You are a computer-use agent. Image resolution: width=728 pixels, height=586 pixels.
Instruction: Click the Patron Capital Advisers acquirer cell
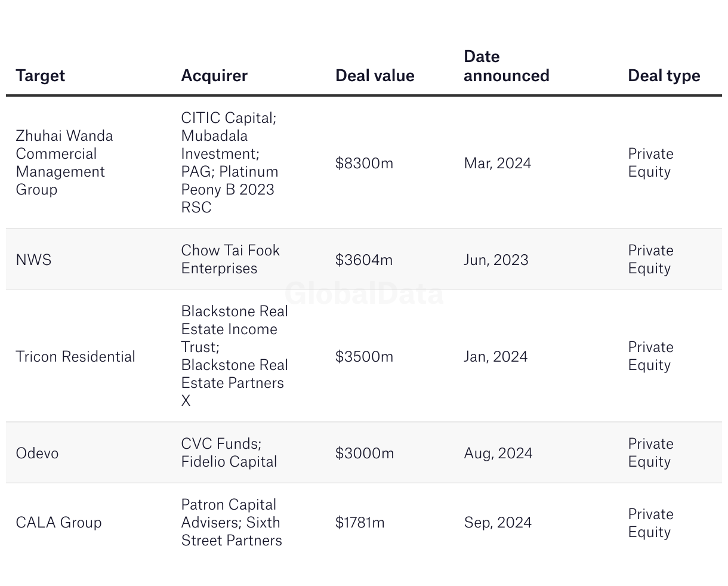coord(232,522)
